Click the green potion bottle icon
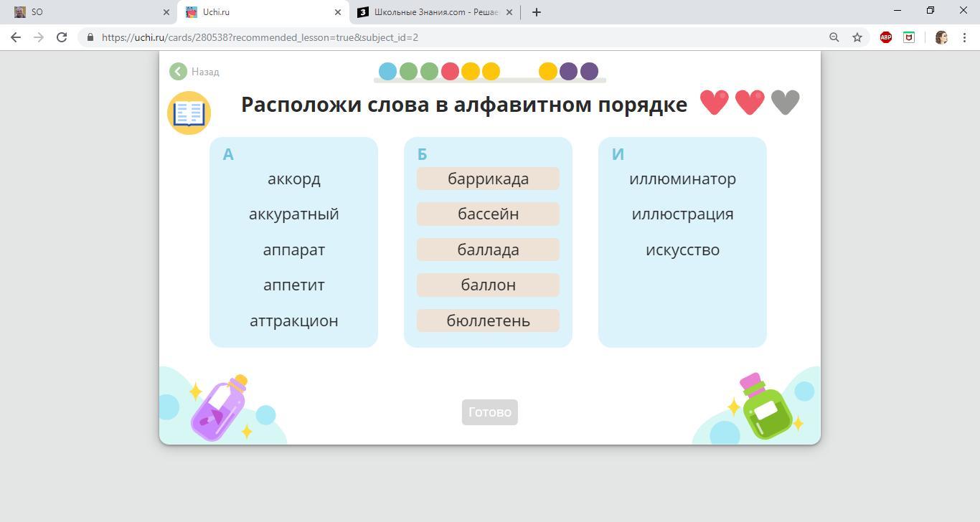The width and height of the screenshot is (980, 522). point(765,406)
